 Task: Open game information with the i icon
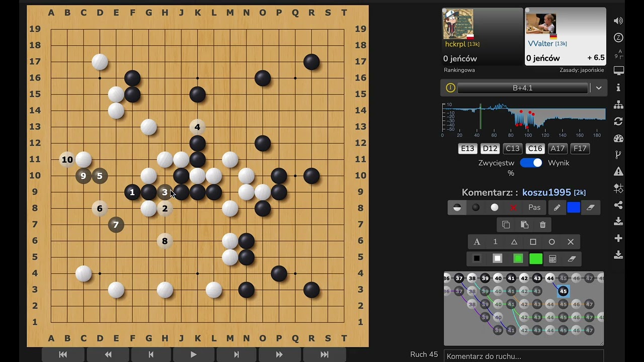point(618,87)
